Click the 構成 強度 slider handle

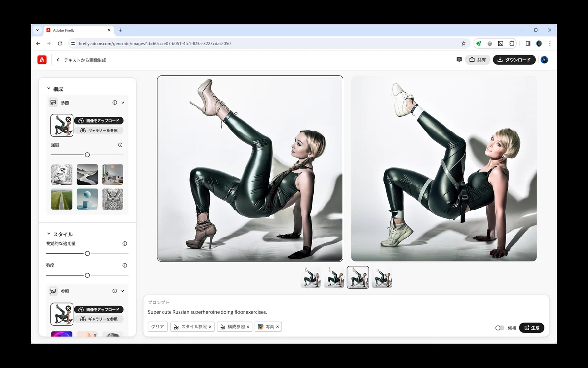coord(87,155)
